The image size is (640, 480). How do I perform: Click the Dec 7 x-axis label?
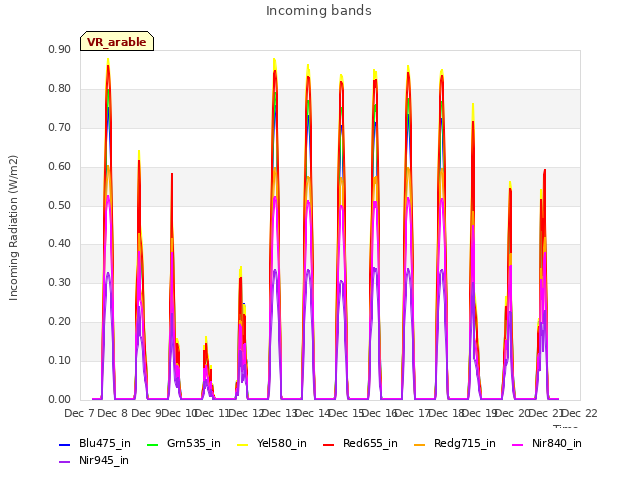(x=80, y=413)
